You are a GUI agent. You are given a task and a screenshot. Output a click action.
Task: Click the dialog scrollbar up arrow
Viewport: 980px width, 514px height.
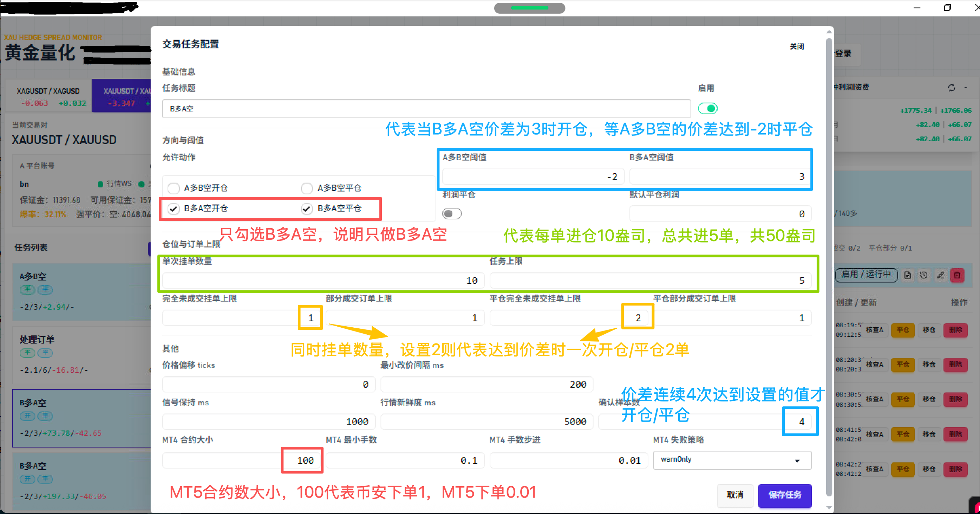pos(829,32)
